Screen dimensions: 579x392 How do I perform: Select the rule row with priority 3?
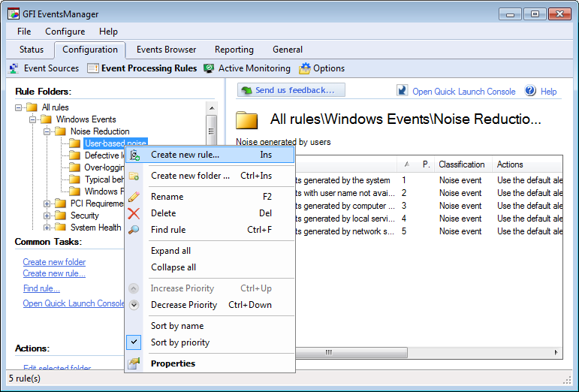tap(429, 206)
